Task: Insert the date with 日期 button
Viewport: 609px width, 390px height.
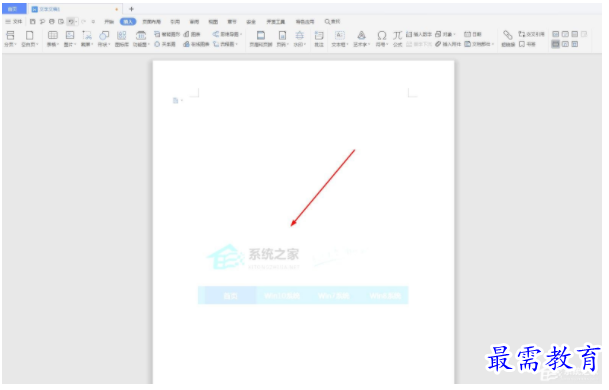Action: click(x=473, y=34)
